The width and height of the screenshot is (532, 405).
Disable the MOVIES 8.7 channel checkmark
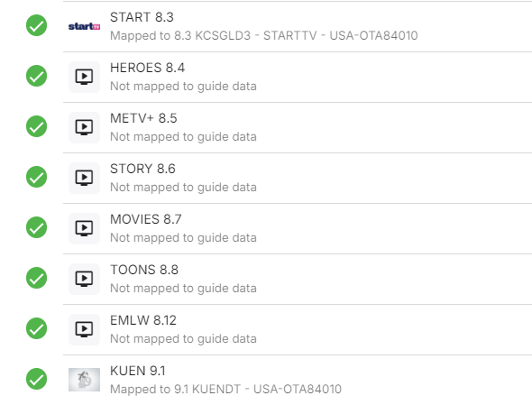[x=37, y=227]
